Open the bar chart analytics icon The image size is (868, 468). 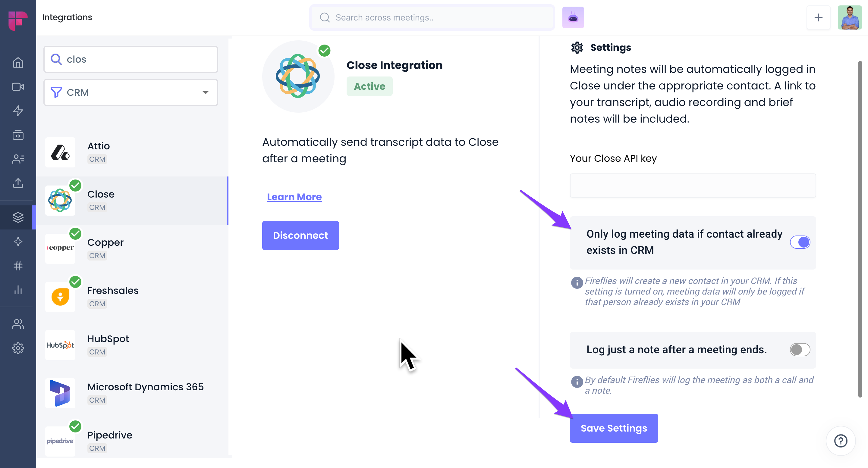point(18,290)
